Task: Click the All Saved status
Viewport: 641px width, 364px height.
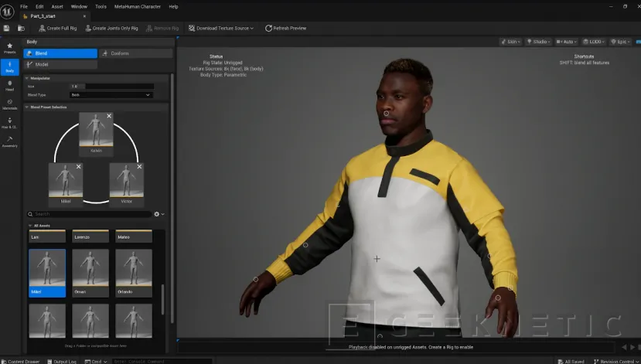Action: 571,362
